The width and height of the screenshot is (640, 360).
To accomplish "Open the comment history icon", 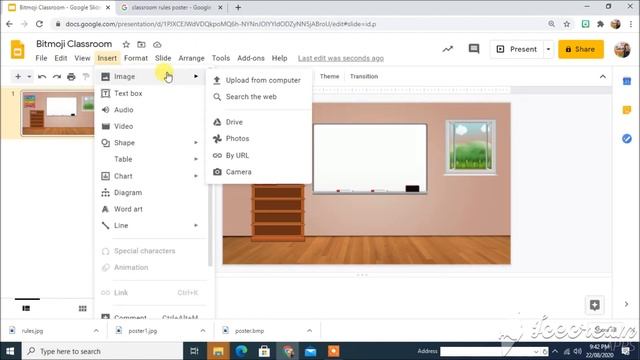I will click(x=474, y=49).
